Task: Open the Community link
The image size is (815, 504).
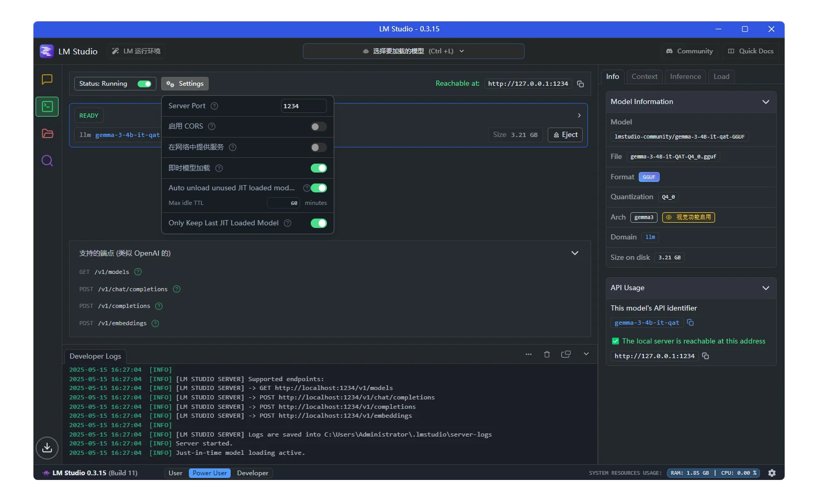Action: point(689,51)
